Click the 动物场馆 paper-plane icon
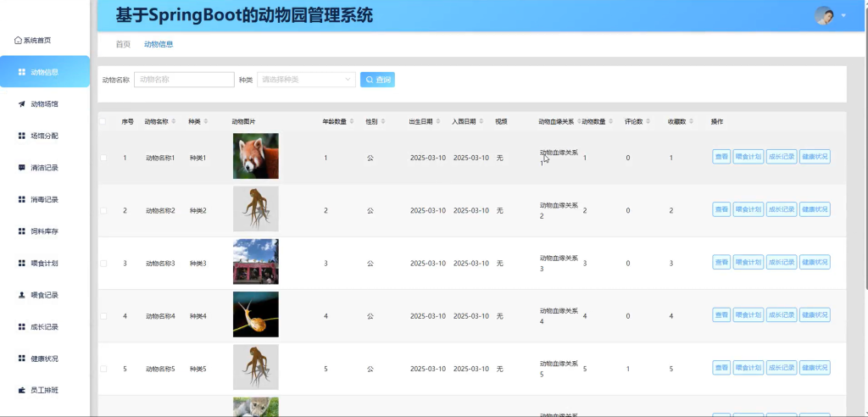Viewport: 868px width, 417px height. coord(21,103)
